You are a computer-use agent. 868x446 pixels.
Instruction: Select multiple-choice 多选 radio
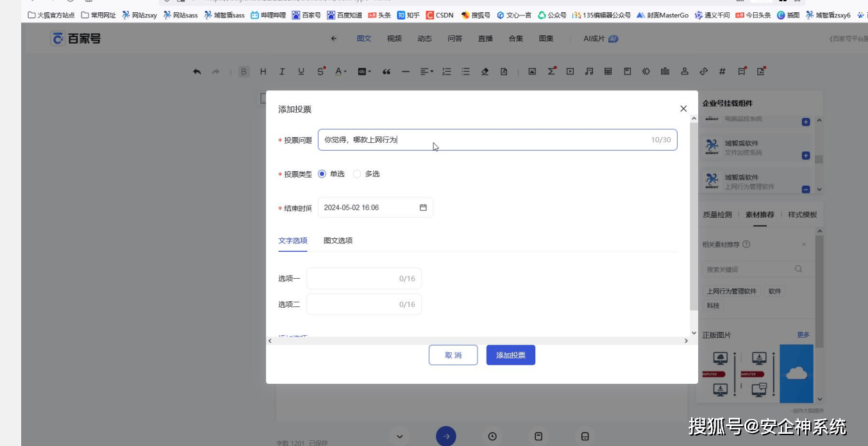357,174
